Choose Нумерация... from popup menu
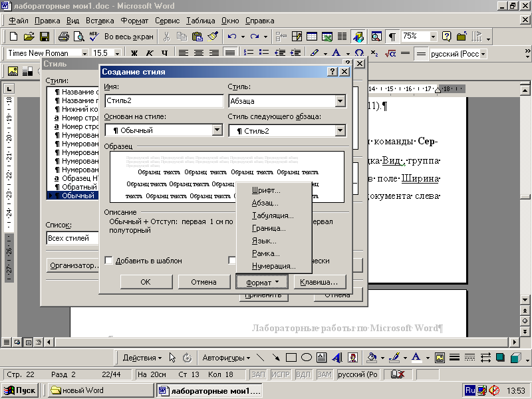 274,266
